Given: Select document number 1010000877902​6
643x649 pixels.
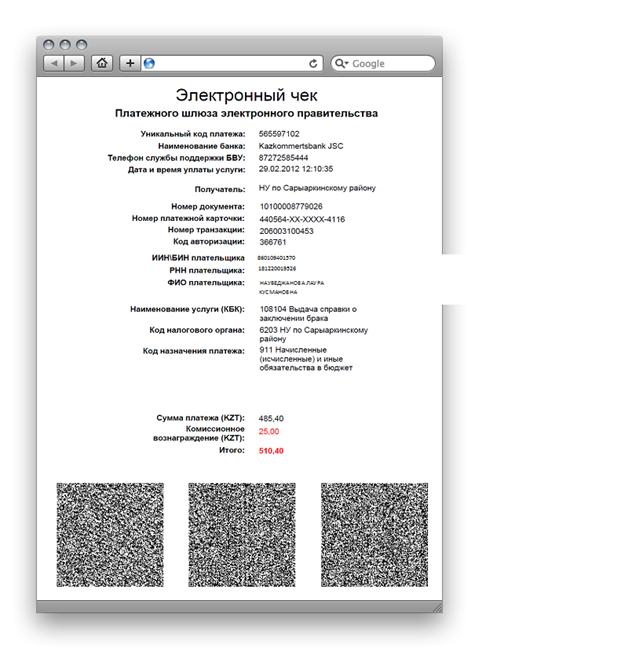Looking at the screenshot, I should click(x=291, y=206).
